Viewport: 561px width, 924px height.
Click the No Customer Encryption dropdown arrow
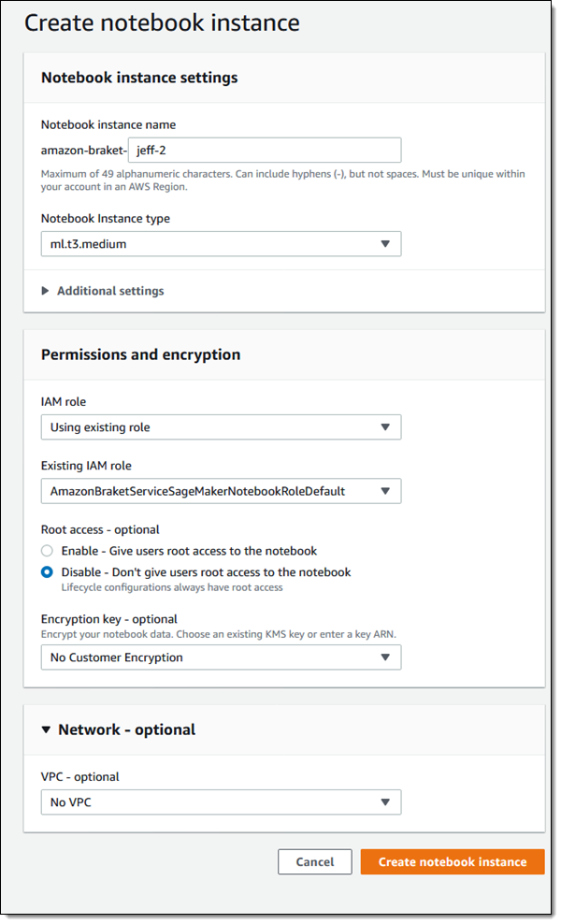click(x=385, y=657)
